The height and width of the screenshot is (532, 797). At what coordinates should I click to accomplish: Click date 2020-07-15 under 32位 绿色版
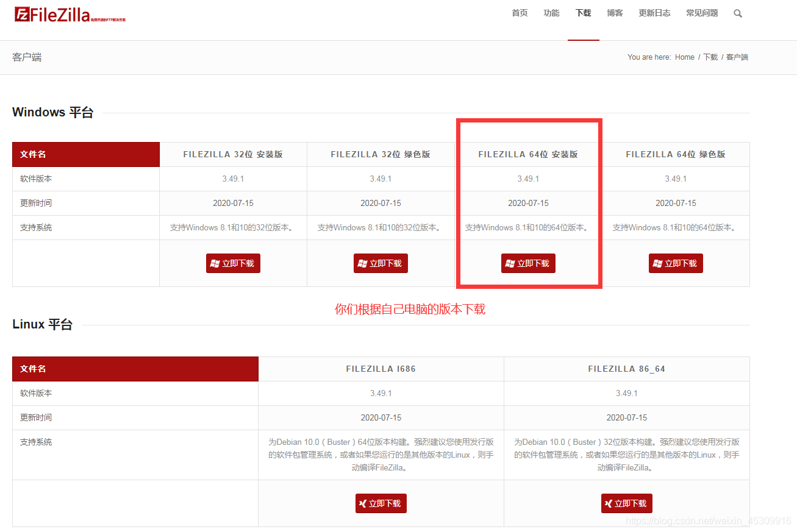coord(381,203)
